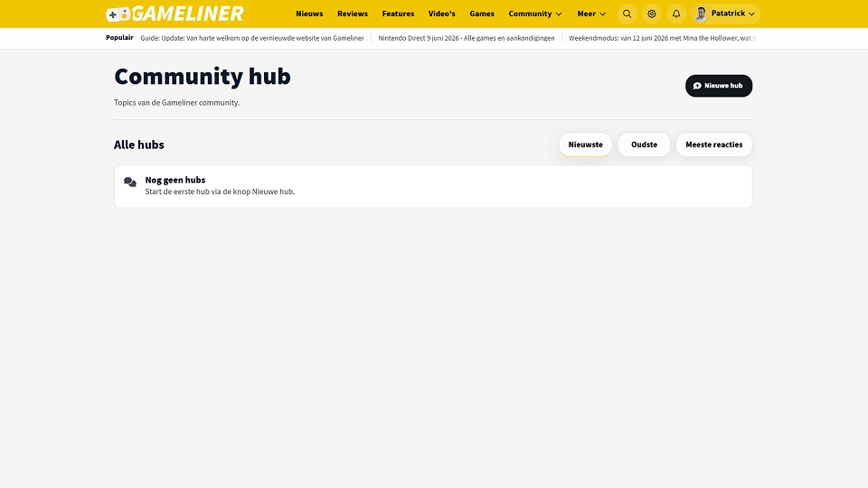Navigate to Video's
Viewport: 868px width, 488px height.
click(x=442, y=14)
